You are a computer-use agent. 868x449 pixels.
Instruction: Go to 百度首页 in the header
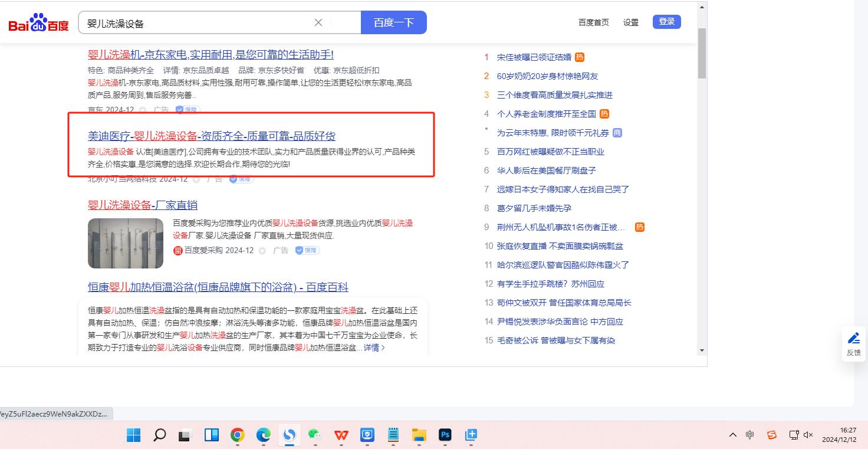point(593,22)
